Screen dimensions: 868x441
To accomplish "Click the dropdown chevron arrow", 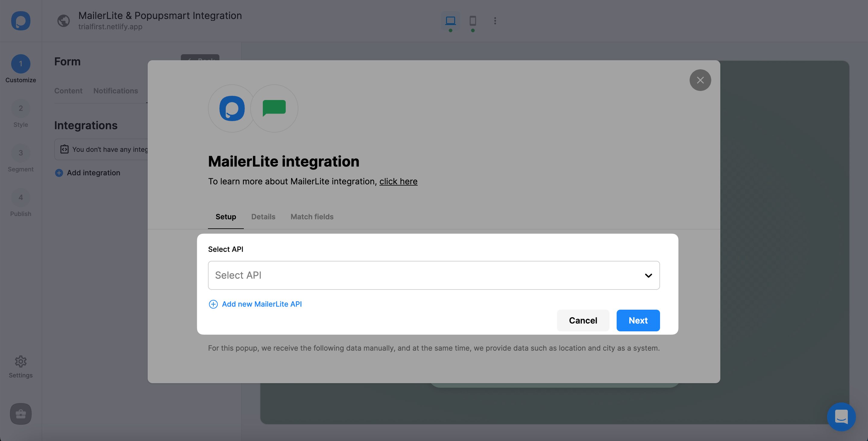I will 649,275.
